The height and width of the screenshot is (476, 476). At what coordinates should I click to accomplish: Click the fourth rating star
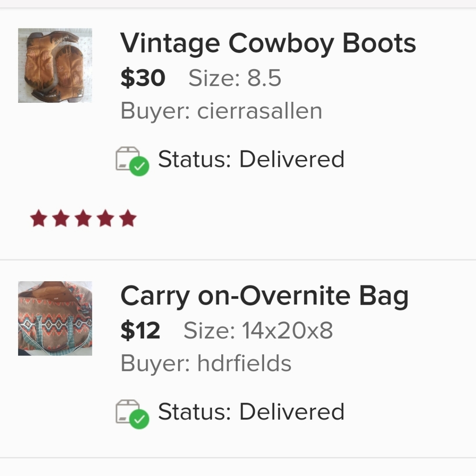click(105, 219)
